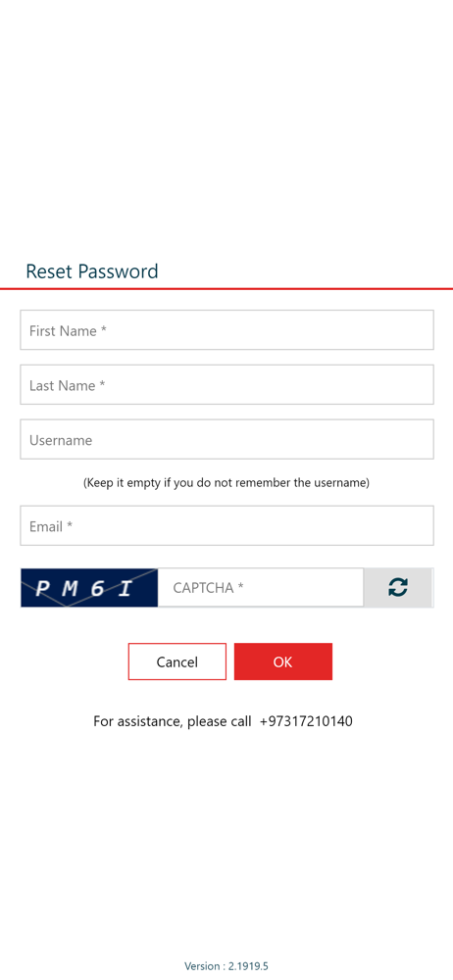This screenshot has height=980, width=453.
Task: Click the Reset Password heading
Action: coord(92,271)
